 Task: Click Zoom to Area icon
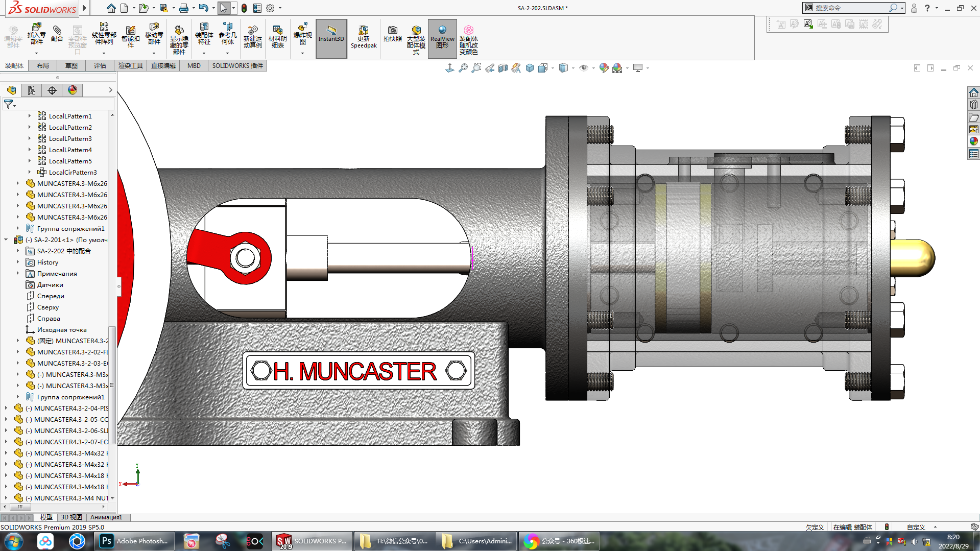[x=476, y=68]
